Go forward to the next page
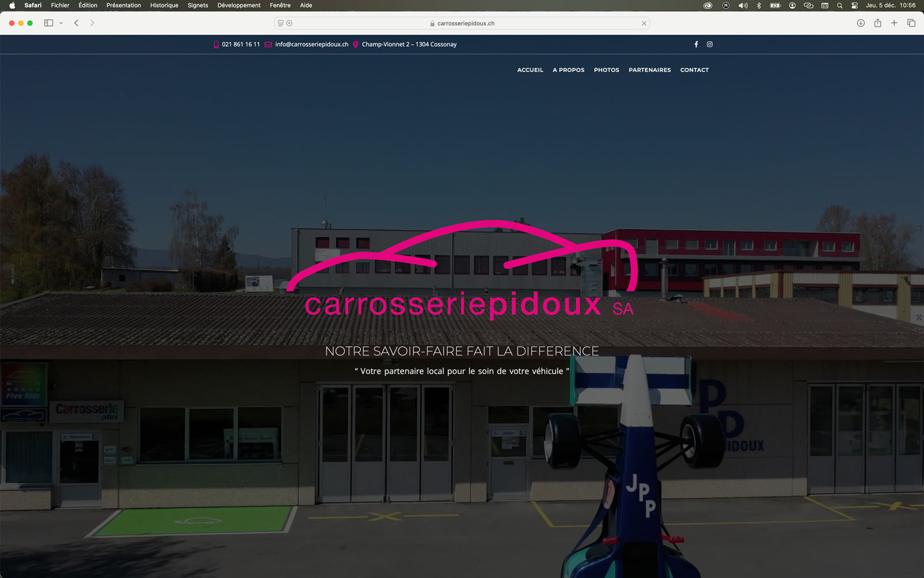This screenshot has width=924, height=578. [x=92, y=23]
